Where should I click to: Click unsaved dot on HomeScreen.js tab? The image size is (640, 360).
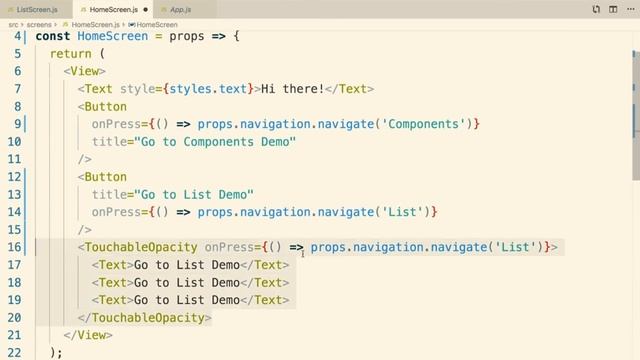tap(145, 9)
